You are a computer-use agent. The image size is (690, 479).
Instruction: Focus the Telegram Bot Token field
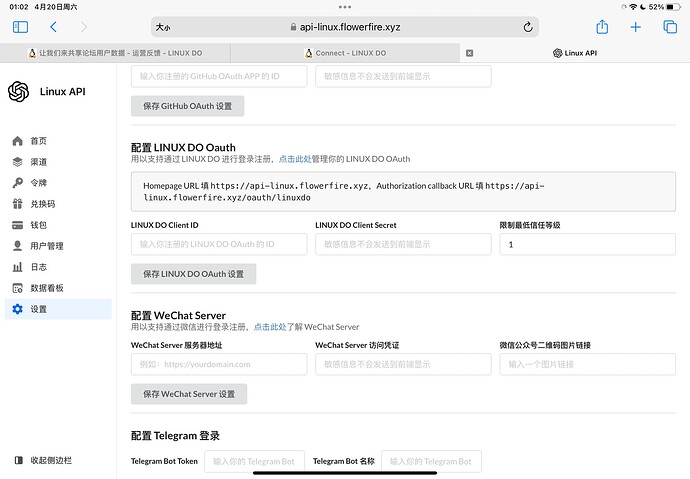pos(254,461)
